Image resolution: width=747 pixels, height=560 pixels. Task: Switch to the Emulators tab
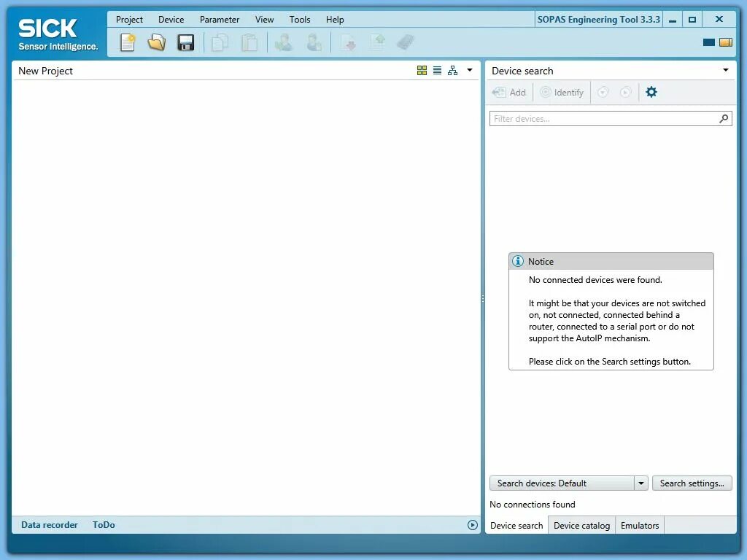tap(640, 525)
